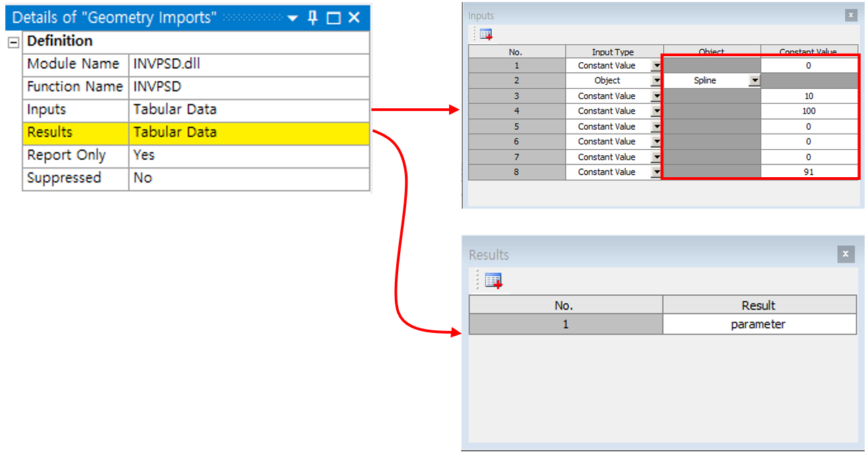868x454 pixels.
Task: Select the Results Tabular Data row
Action: click(248, 132)
